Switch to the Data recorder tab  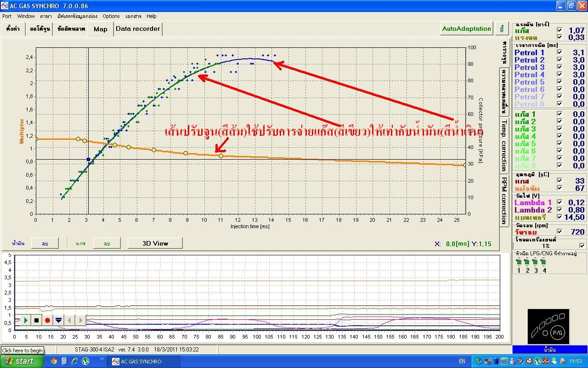(x=138, y=29)
